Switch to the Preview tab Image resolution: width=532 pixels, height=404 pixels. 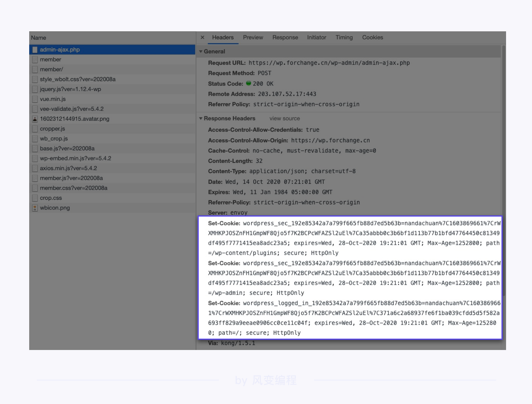253,37
